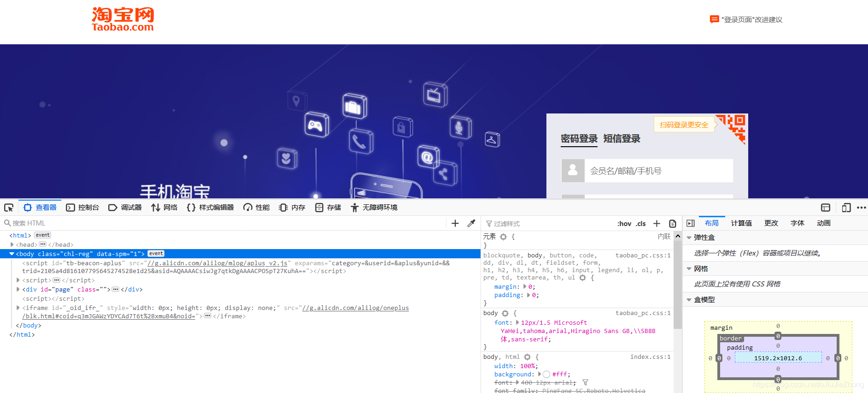Toggle the :hov pseudo-class panel
The height and width of the screenshot is (393, 868).
point(624,224)
